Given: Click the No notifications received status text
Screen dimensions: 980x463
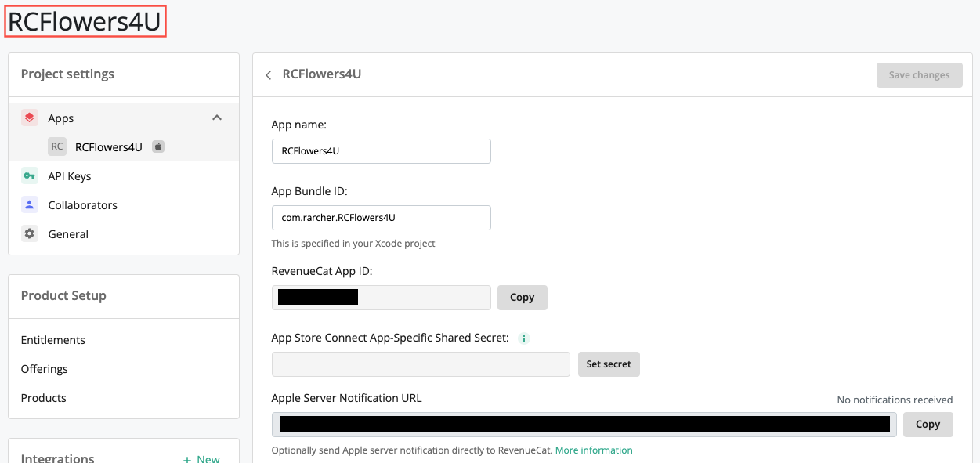Looking at the screenshot, I should pos(895,400).
